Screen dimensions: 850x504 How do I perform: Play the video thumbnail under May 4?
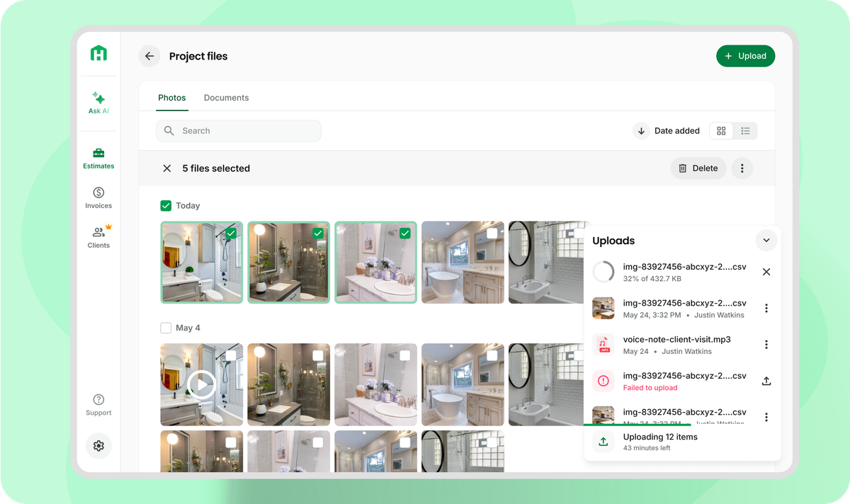pyautogui.click(x=202, y=384)
